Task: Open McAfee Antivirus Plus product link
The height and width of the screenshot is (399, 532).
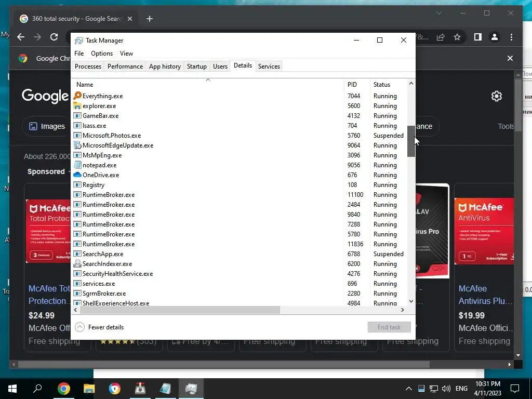Action: point(485,295)
